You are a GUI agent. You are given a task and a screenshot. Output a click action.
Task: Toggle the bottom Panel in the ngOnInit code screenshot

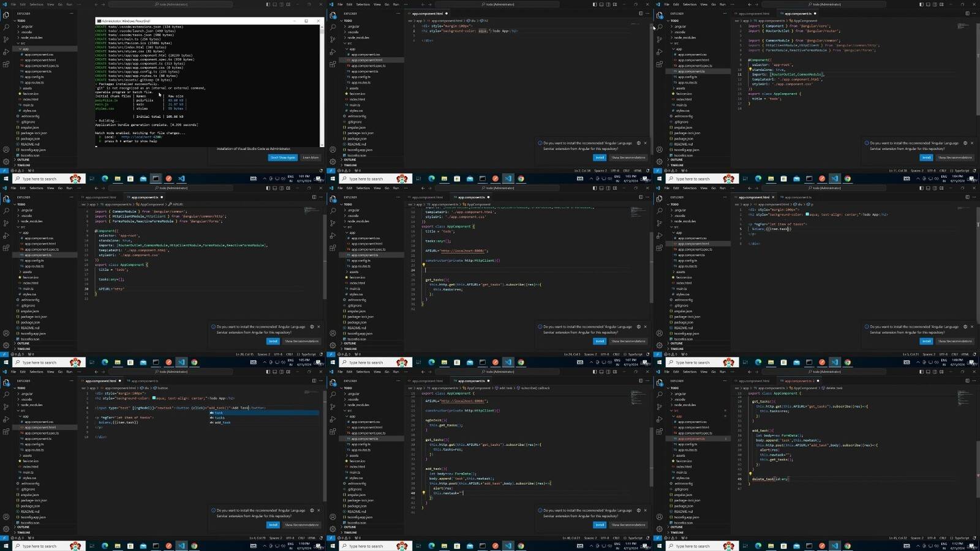[601, 371]
